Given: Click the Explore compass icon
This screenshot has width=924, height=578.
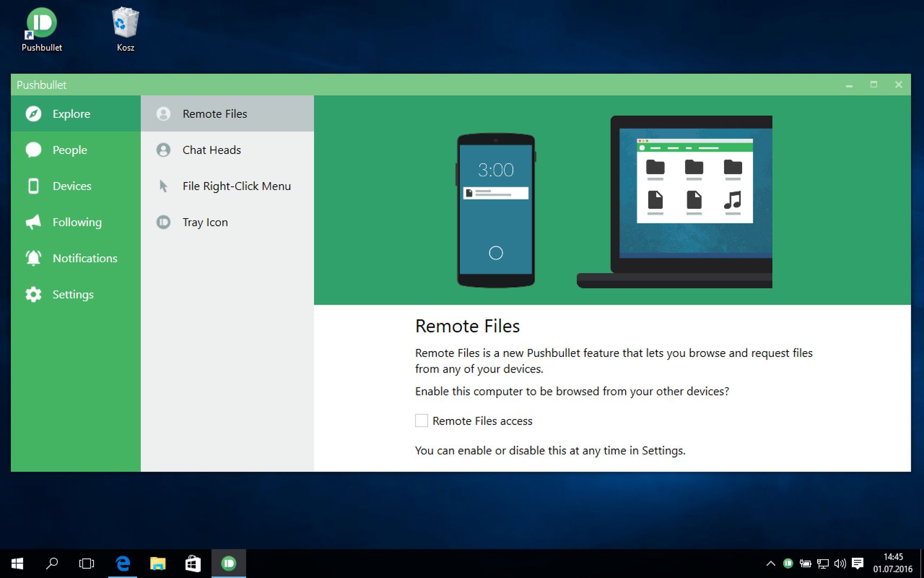Looking at the screenshot, I should [x=33, y=113].
